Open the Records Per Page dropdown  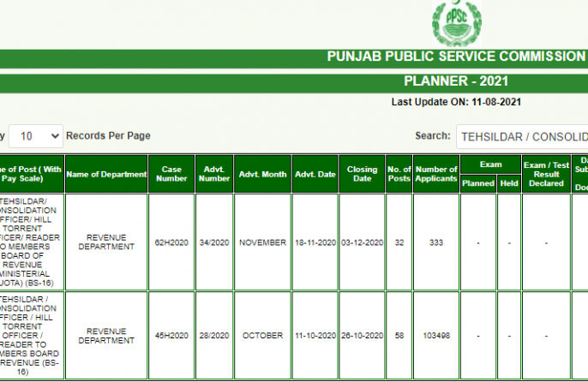[36, 136]
